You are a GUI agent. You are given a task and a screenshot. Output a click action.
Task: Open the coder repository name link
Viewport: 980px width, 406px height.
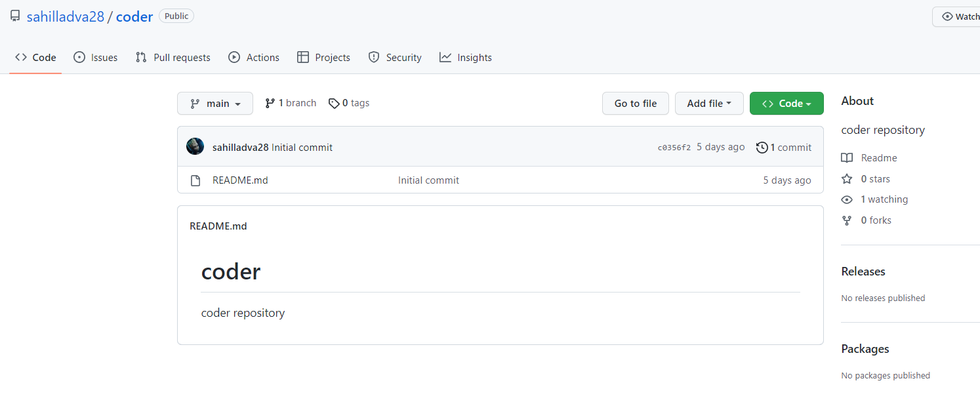click(x=134, y=16)
